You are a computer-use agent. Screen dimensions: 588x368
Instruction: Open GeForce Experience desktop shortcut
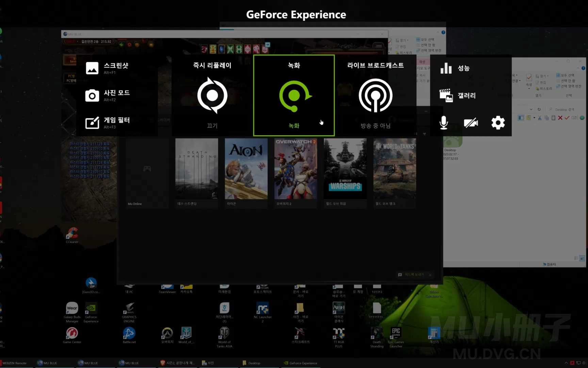(91, 312)
